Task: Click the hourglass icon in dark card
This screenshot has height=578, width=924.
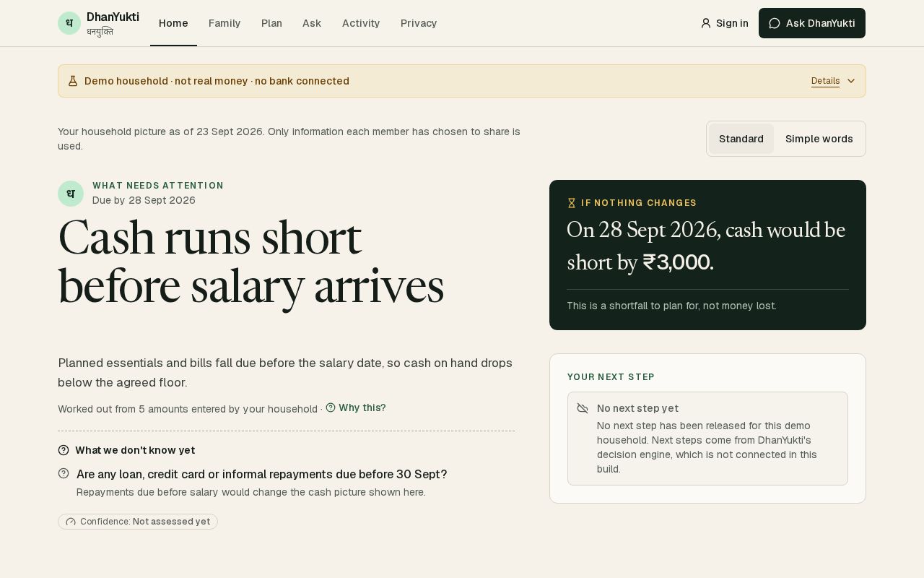Action: (x=572, y=203)
